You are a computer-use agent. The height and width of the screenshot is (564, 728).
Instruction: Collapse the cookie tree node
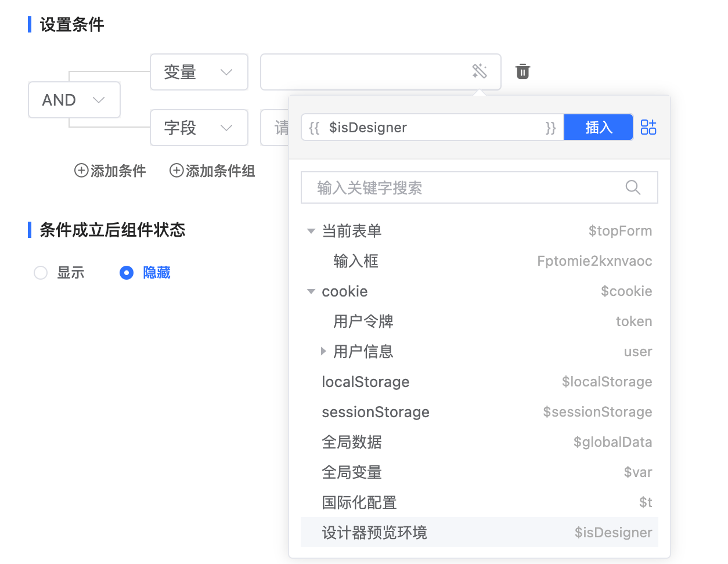point(311,291)
